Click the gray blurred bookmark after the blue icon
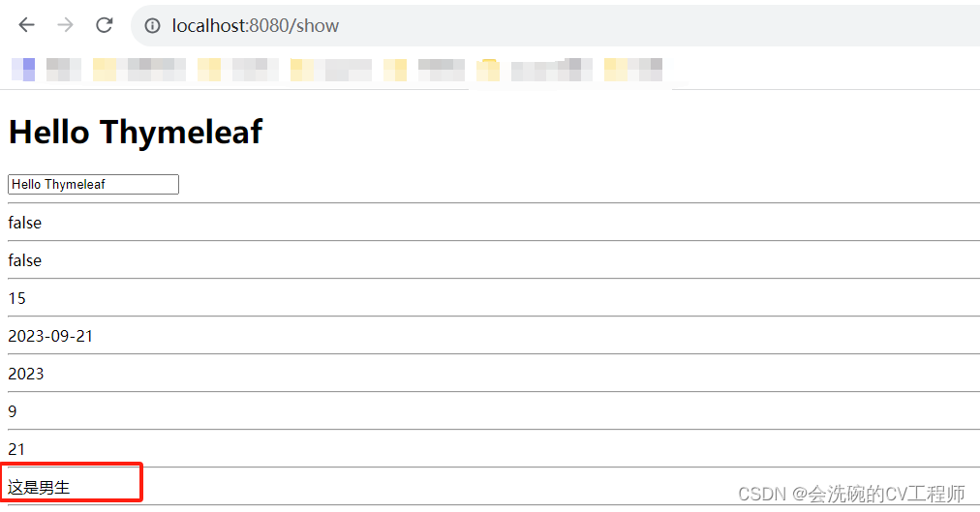The width and height of the screenshot is (980, 512). 64,70
